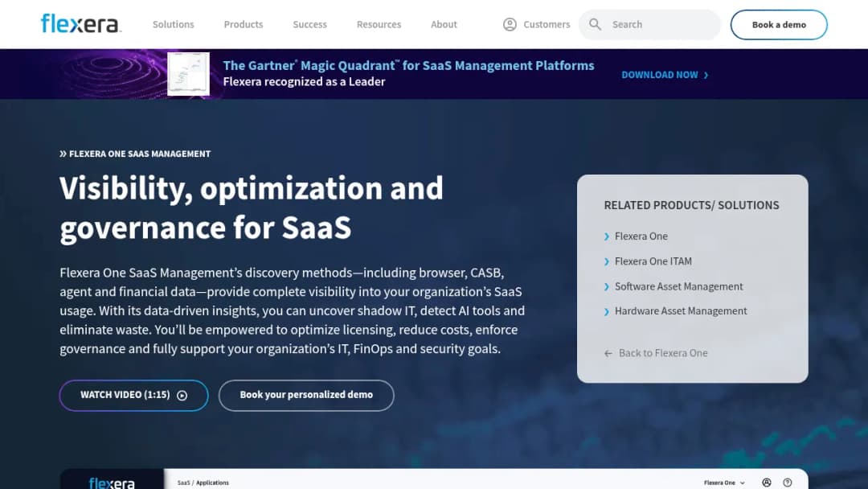Click SaaS breadcrumb in dashboard preview
Image resolution: width=868 pixels, height=489 pixels.
(x=183, y=483)
